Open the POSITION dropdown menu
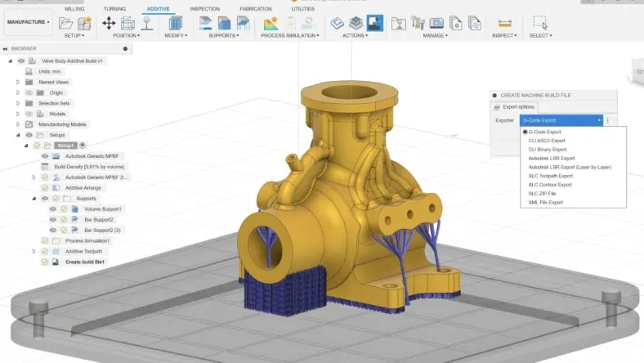This screenshot has height=363, width=644. click(126, 36)
